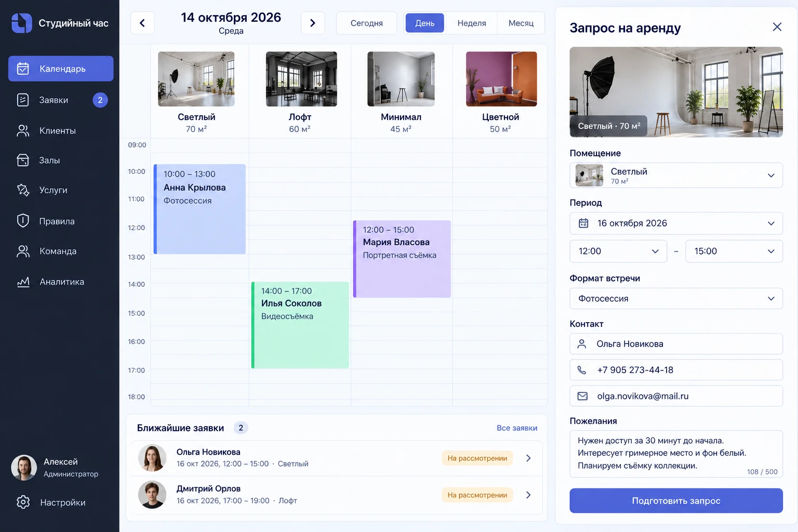
Task: Go to next day with right arrow
Action: click(313, 23)
